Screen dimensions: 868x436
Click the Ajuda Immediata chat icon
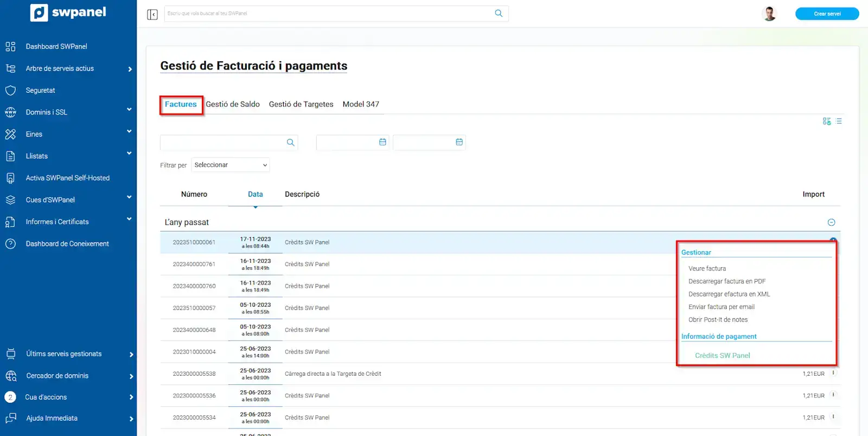(x=10, y=419)
